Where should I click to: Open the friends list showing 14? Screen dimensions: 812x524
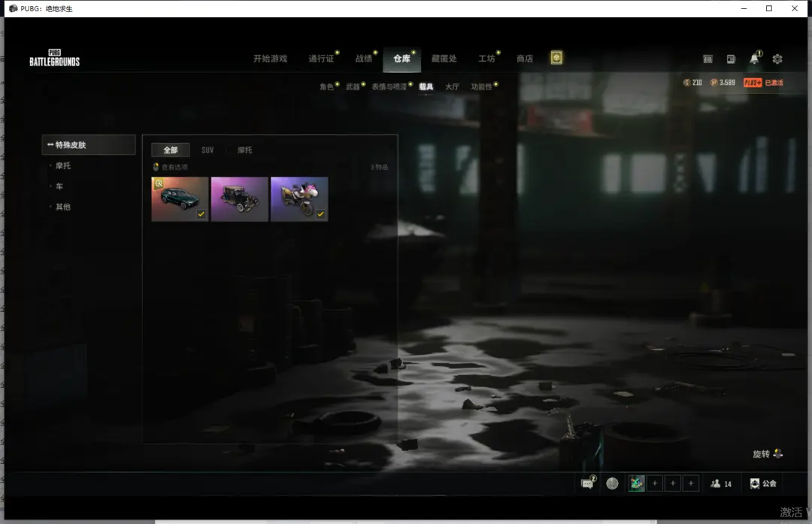[721, 483]
